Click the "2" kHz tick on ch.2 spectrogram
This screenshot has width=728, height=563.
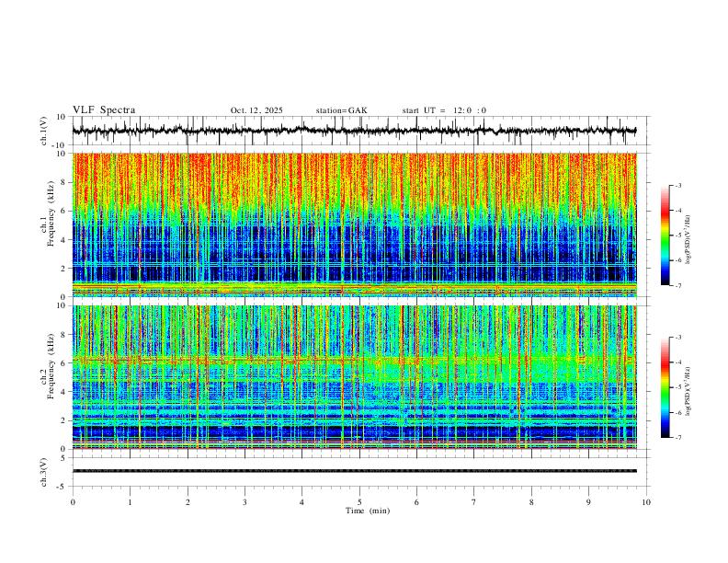[63, 420]
